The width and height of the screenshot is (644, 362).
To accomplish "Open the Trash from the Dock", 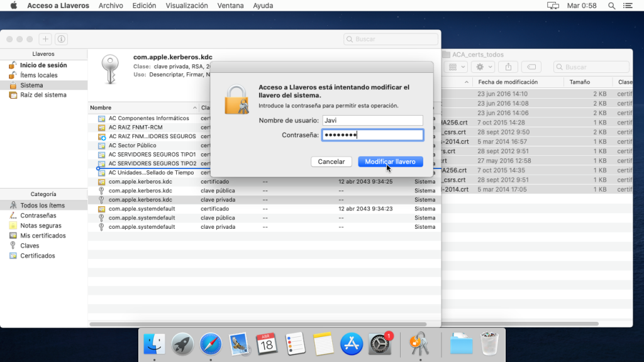I will coord(489,344).
